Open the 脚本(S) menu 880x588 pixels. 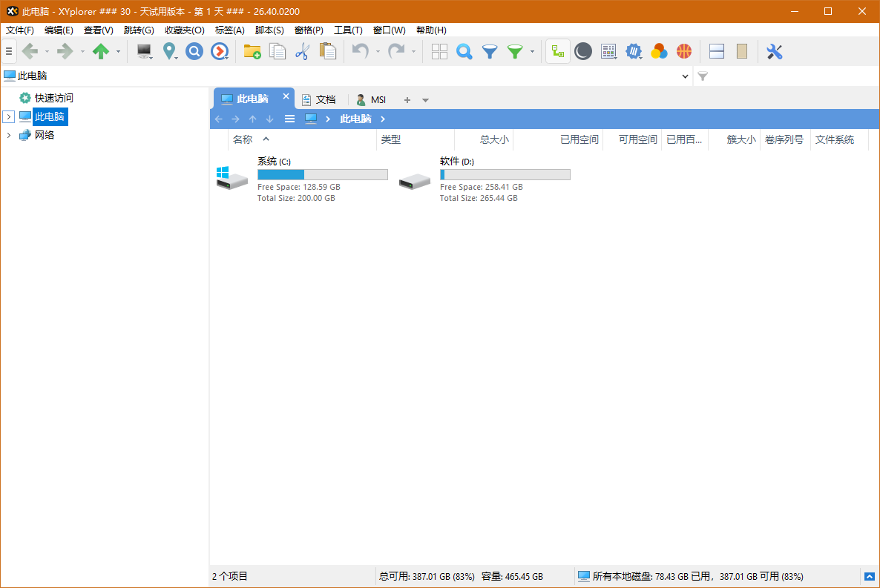[269, 30]
